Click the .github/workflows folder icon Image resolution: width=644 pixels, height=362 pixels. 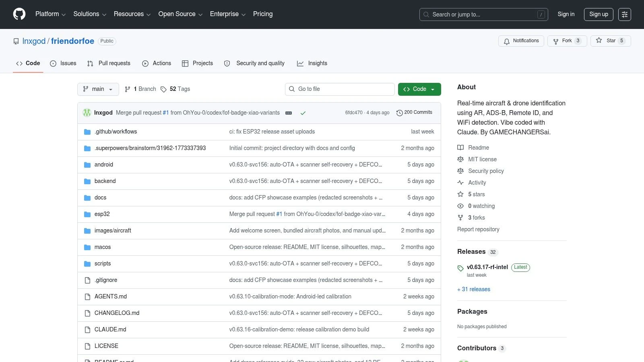[x=87, y=132]
